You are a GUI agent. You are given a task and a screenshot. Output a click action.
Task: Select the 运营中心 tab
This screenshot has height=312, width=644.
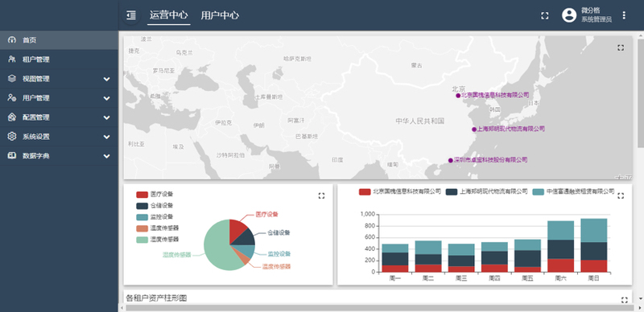[x=169, y=15]
